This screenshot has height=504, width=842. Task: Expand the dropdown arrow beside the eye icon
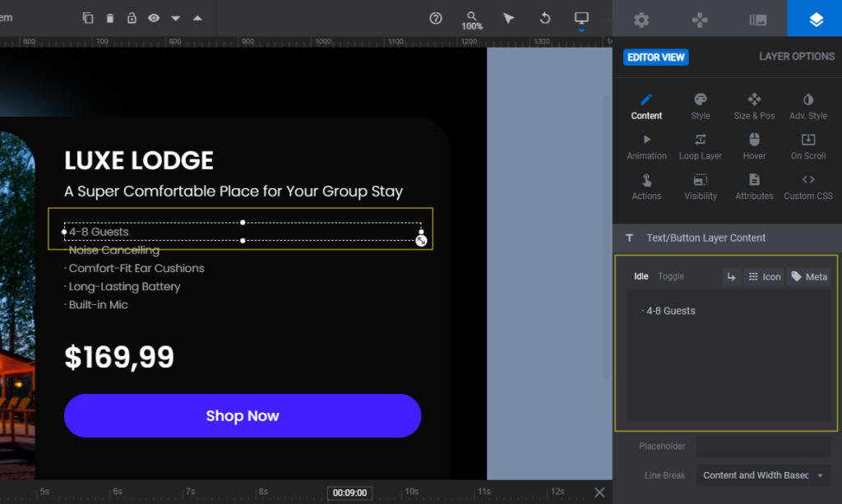173,17
